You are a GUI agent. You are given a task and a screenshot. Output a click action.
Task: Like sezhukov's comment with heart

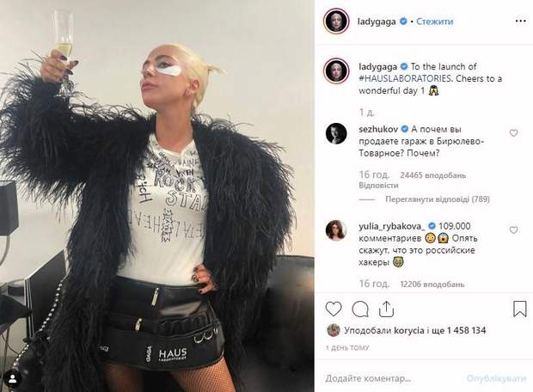tap(513, 133)
